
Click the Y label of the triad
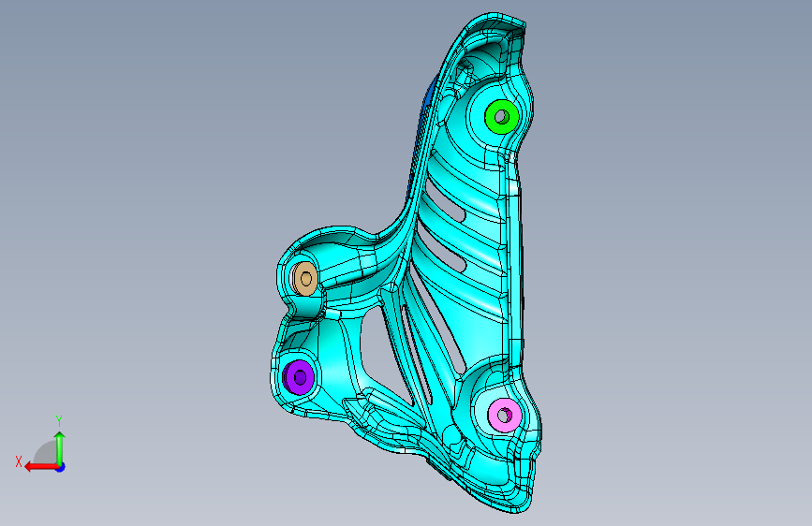point(59,421)
